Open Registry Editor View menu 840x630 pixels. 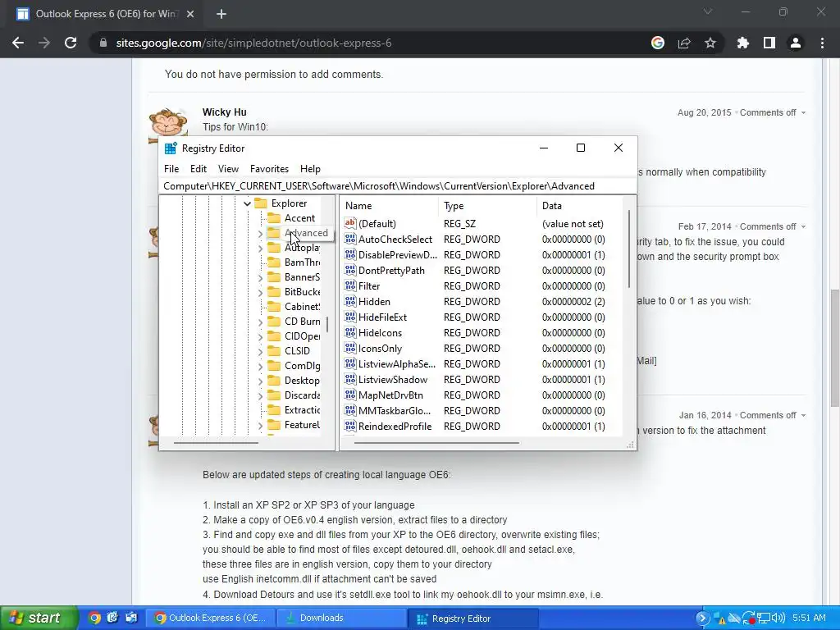click(x=228, y=169)
